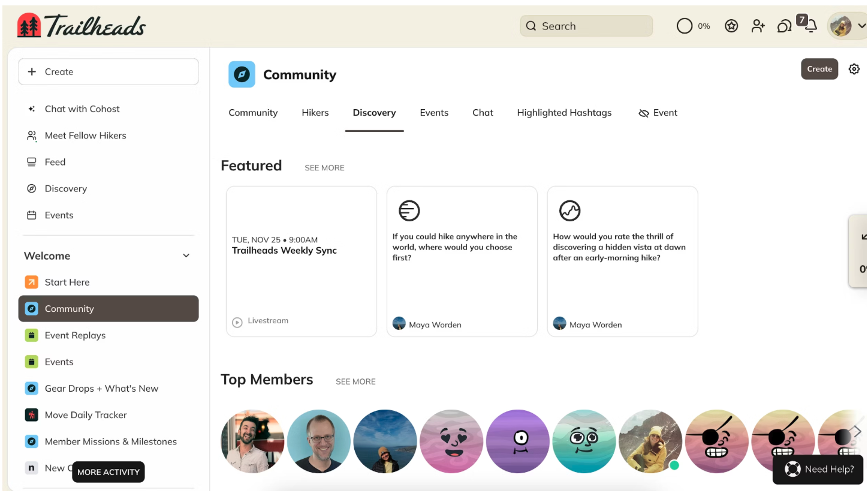Screen dimensions: 868x499
Task: Open the purple one-eyed avatar in Top Members
Action: [518, 441]
